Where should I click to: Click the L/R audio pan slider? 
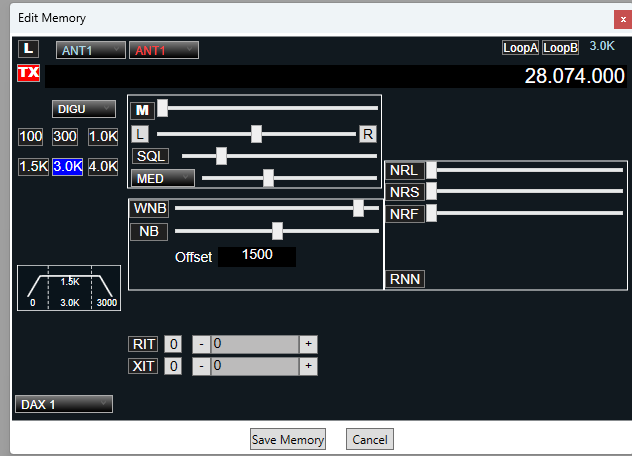(x=256, y=134)
